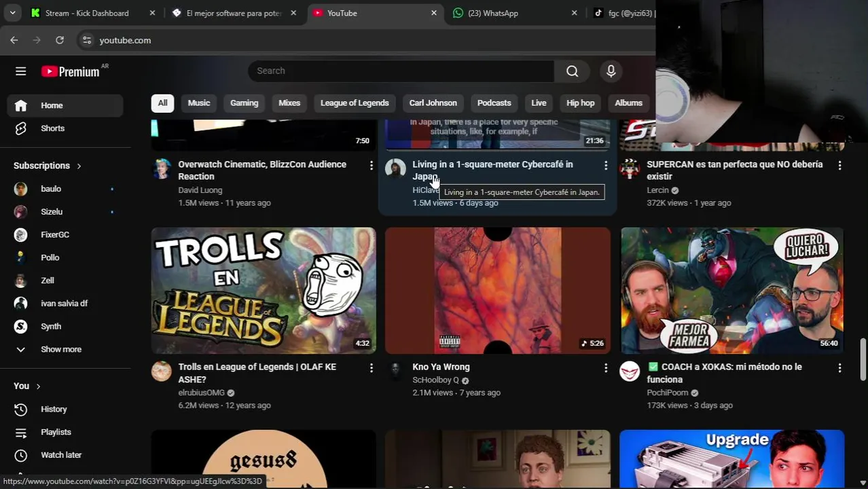Open elrubiusOMG channel avatar
Viewport: 868px width, 489px height.
[x=162, y=371]
